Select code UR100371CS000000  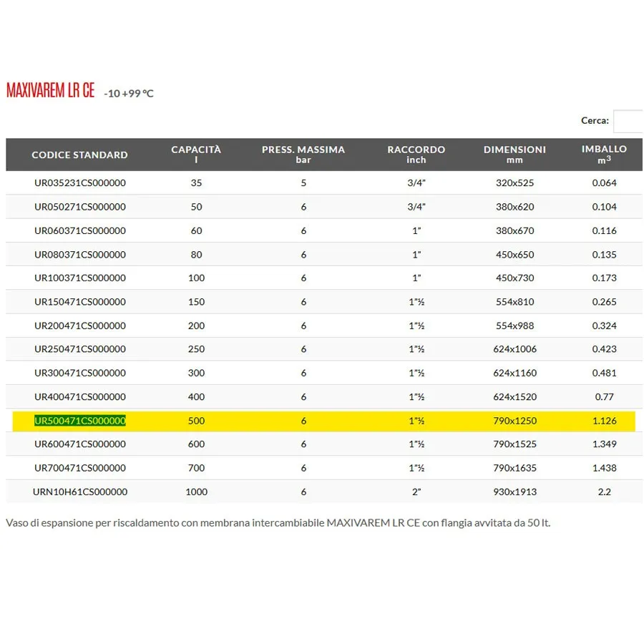80,278
